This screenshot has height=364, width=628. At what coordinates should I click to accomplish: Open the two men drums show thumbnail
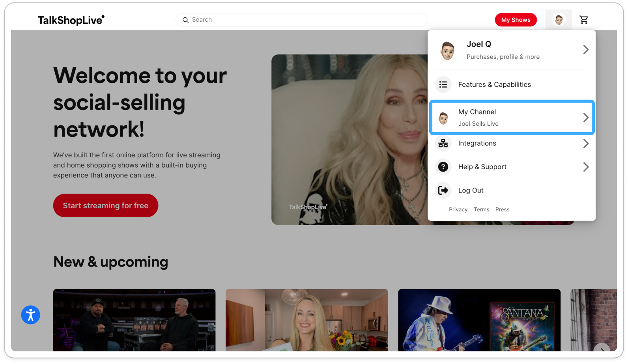[134, 320]
